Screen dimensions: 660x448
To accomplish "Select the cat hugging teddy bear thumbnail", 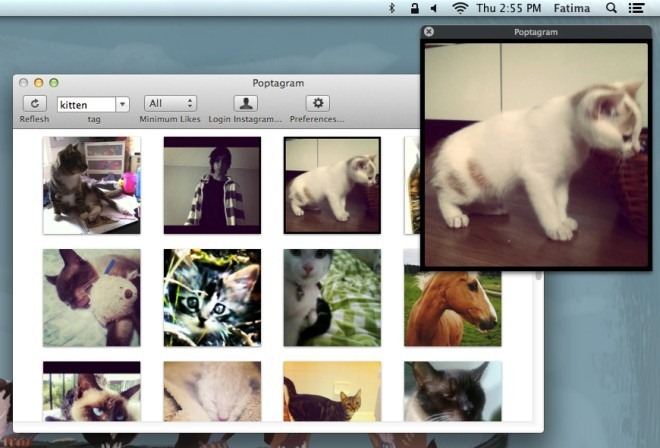I will [92, 298].
